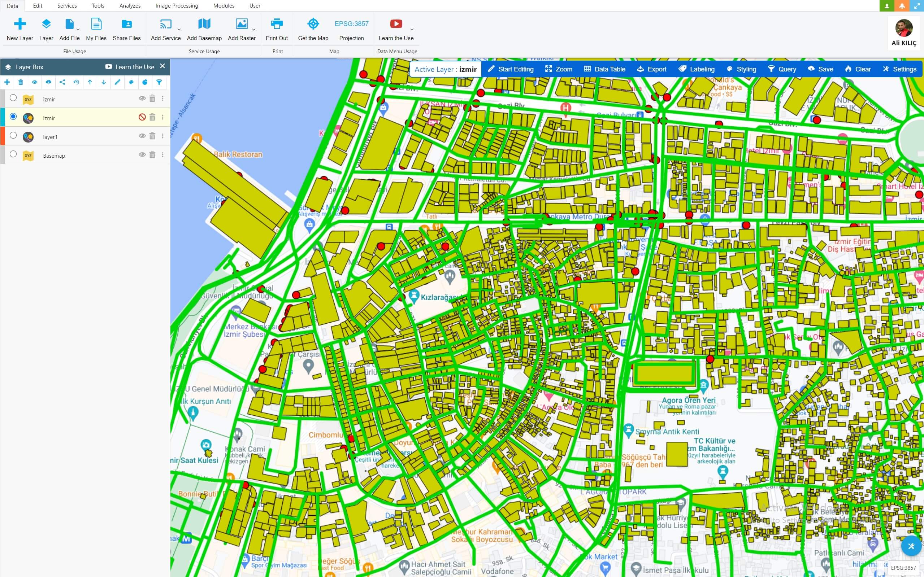Click the blue fullscreen expand icon at top right
924x577 pixels.
point(917,6)
